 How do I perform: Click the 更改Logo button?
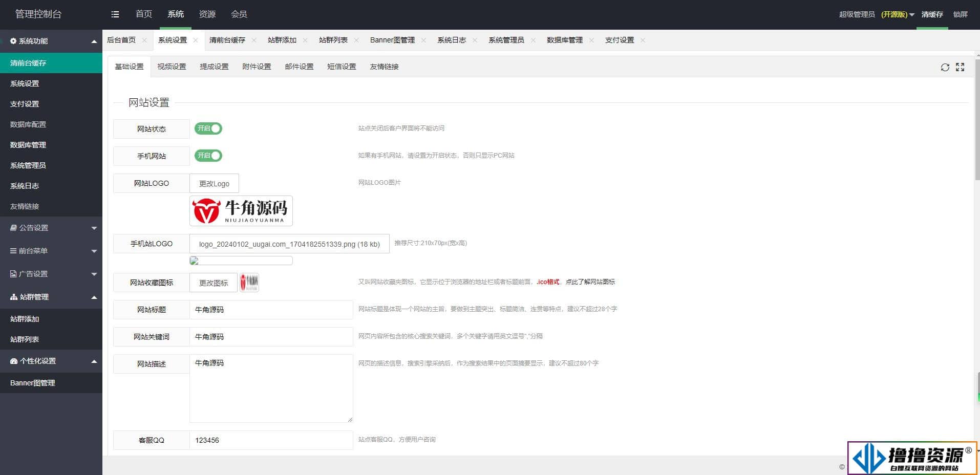[x=214, y=184]
